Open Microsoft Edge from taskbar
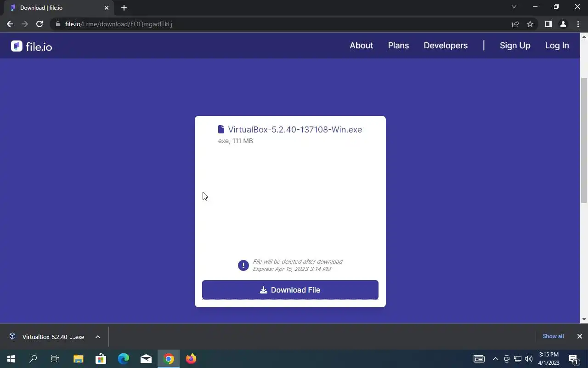The width and height of the screenshot is (588, 368). pyautogui.click(x=123, y=359)
